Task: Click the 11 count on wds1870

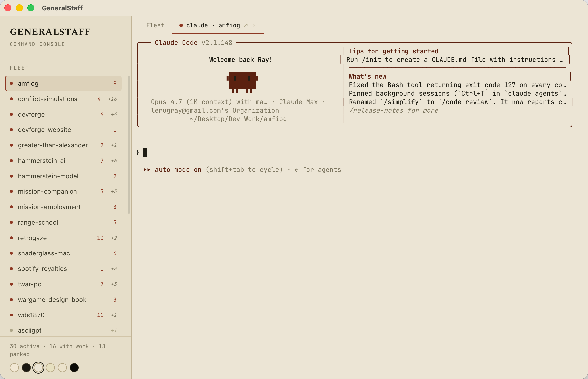Action: pos(100,315)
